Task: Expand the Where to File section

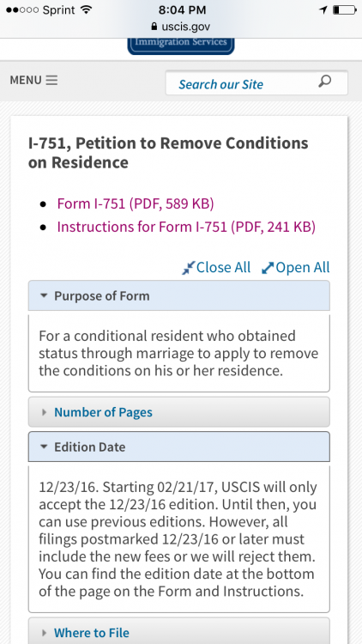Action: tap(179, 631)
